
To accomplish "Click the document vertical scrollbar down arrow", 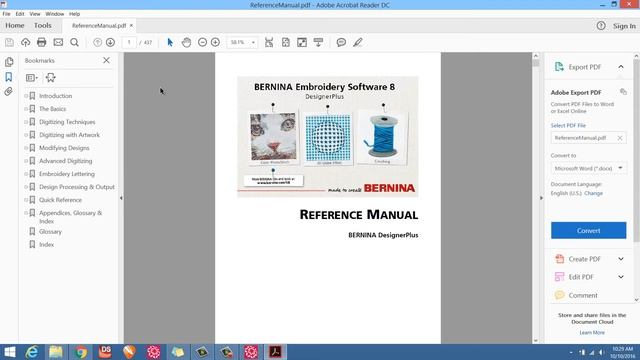I will pyautogui.click(x=536, y=340).
